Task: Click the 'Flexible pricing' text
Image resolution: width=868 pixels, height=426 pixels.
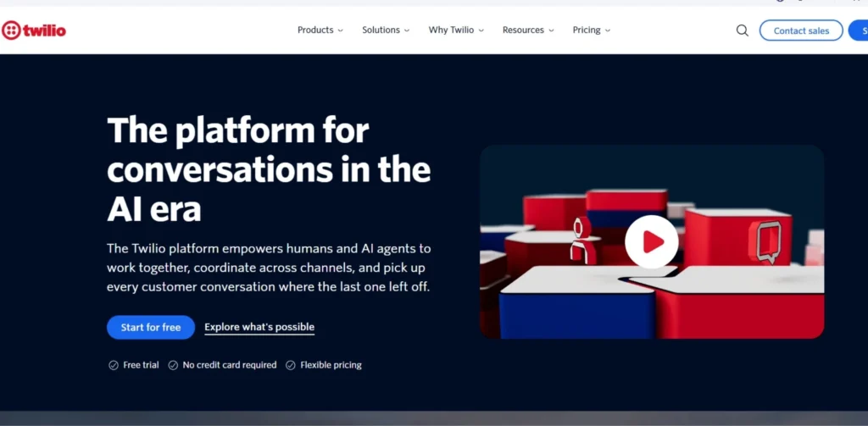Action: (331, 365)
